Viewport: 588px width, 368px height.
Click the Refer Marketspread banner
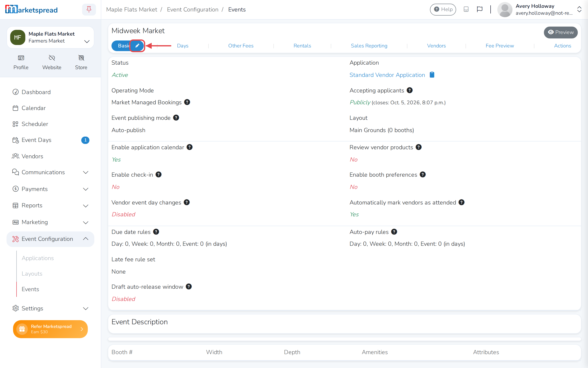point(50,329)
